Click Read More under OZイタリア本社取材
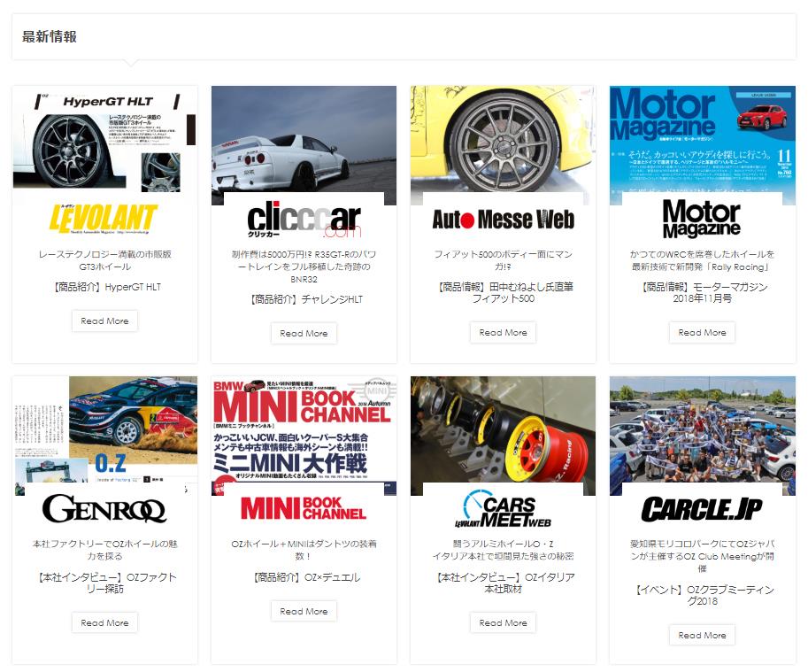This screenshot has width=808, height=672. coord(503,622)
